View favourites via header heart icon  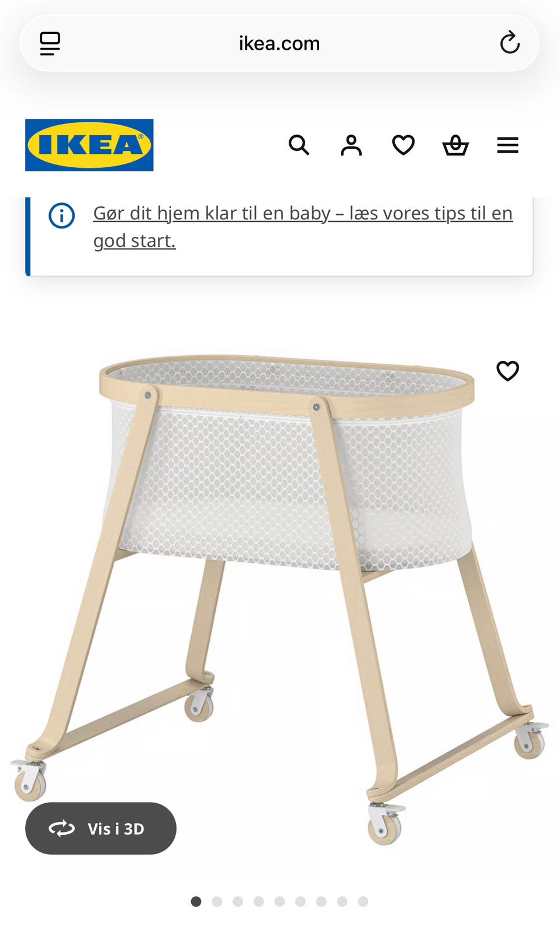(403, 145)
